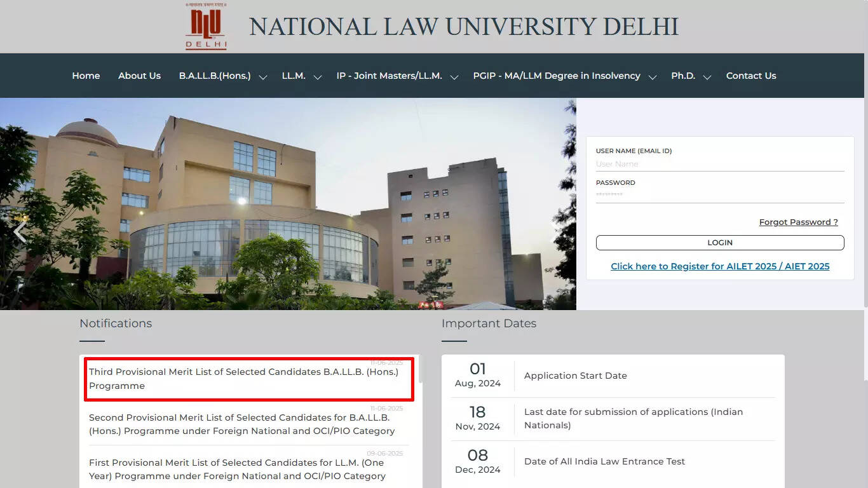Focus the Password input field
This screenshot has width=868, height=488.
tap(720, 196)
